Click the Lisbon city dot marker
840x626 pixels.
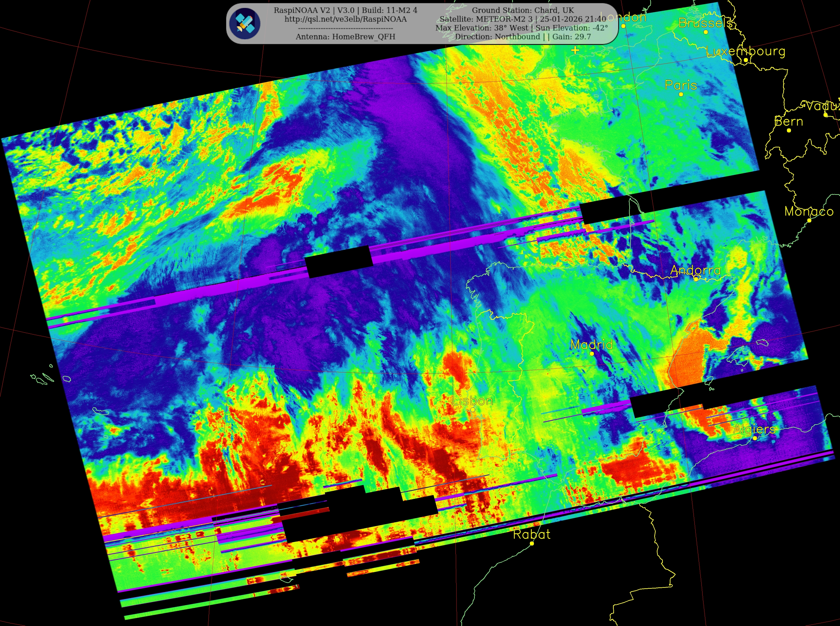click(x=473, y=410)
